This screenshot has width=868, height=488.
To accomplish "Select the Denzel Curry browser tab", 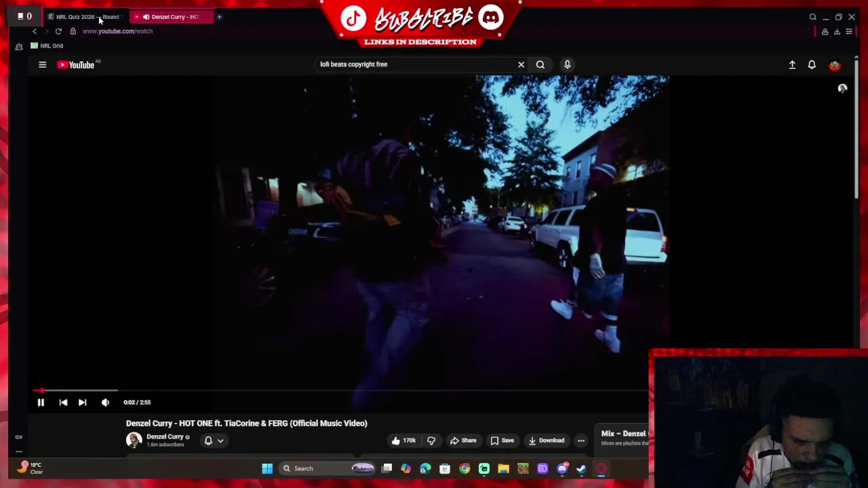I will click(171, 17).
